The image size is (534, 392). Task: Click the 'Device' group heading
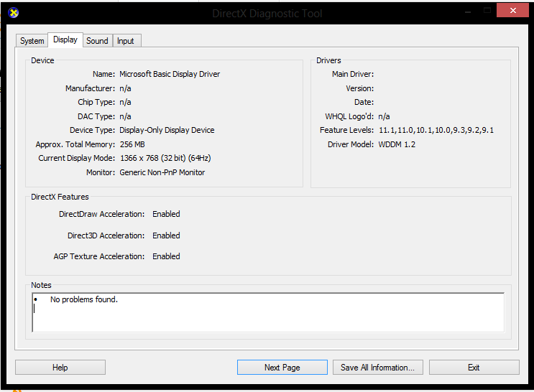tap(42, 60)
